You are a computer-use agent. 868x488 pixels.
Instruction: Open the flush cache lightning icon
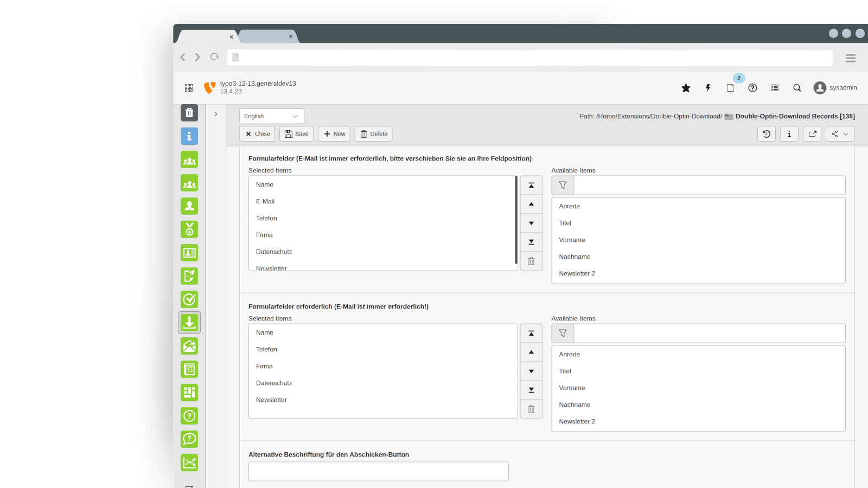(x=708, y=88)
